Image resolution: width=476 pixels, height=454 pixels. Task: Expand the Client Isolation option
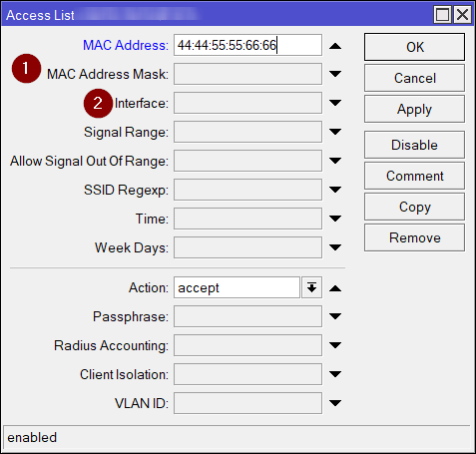click(x=335, y=374)
